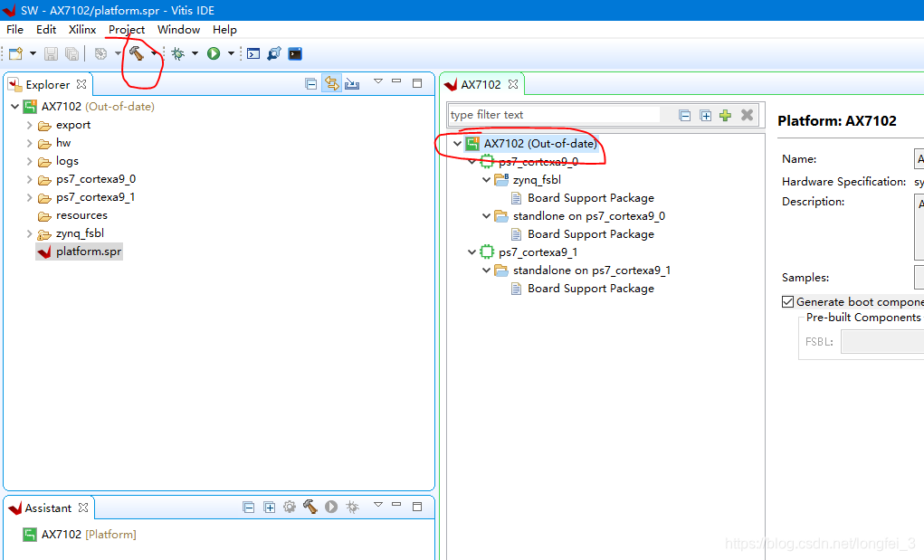Collapse all in Explorer panel

(x=311, y=83)
